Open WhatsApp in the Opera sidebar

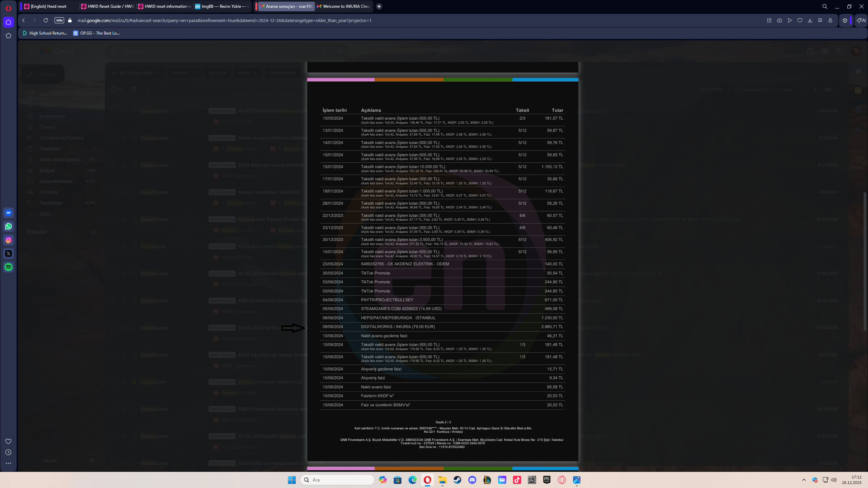[8, 226]
